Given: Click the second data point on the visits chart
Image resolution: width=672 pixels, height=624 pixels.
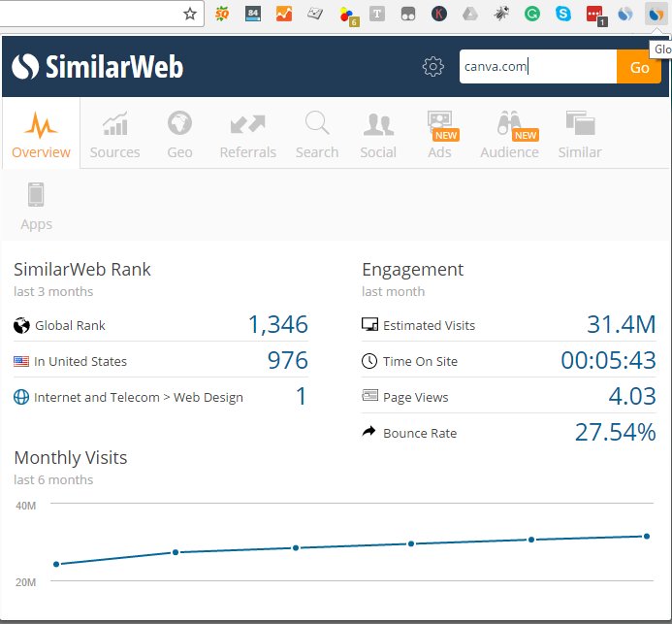Looking at the screenshot, I should click(x=176, y=552).
